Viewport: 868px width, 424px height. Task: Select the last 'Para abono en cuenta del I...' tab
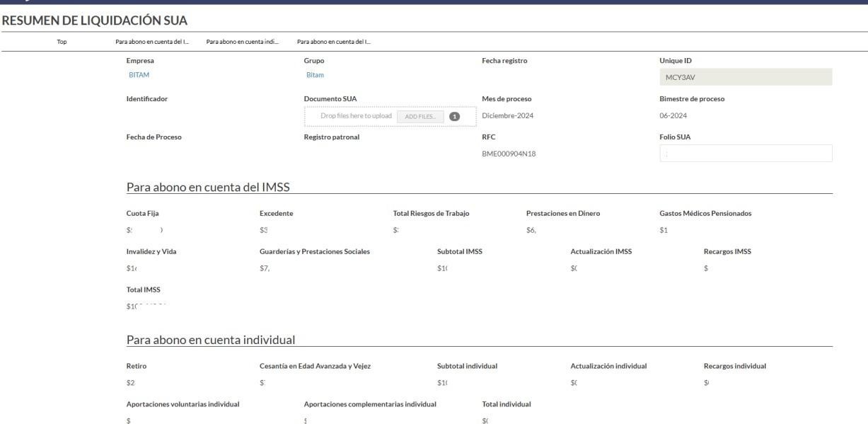[334, 41]
